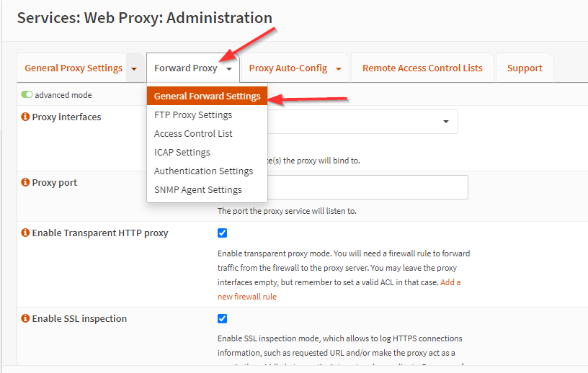This screenshot has width=588, height=373.
Task: Click the info icon beside Proxy interfaces
Action: click(25, 117)
